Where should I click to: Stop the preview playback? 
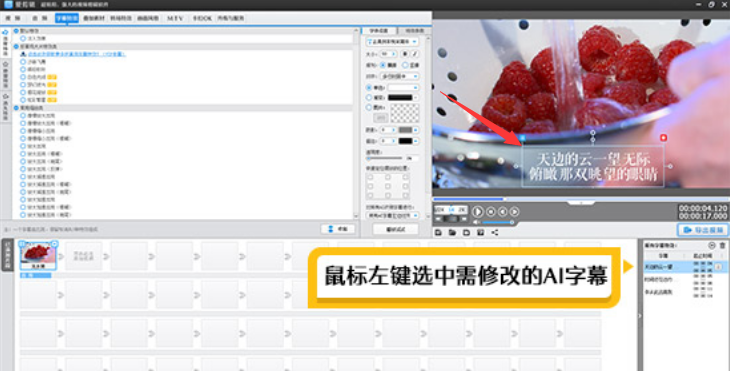tap(491, 211)
